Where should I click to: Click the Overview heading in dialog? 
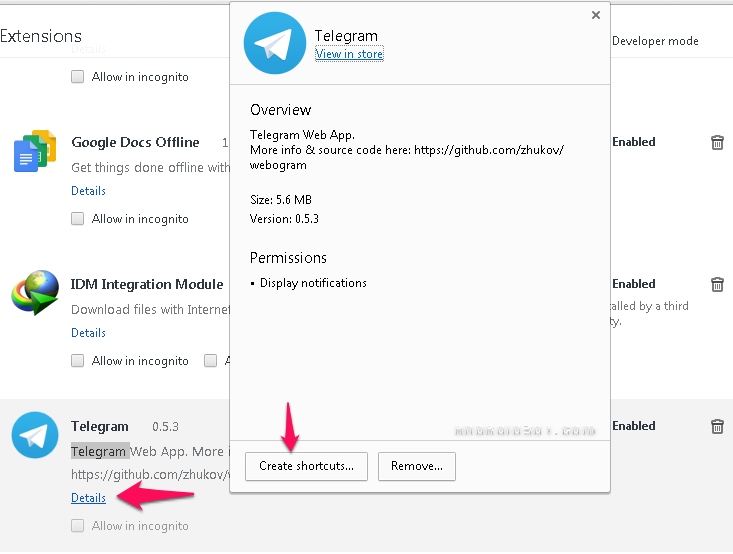(x=280, y=110)
